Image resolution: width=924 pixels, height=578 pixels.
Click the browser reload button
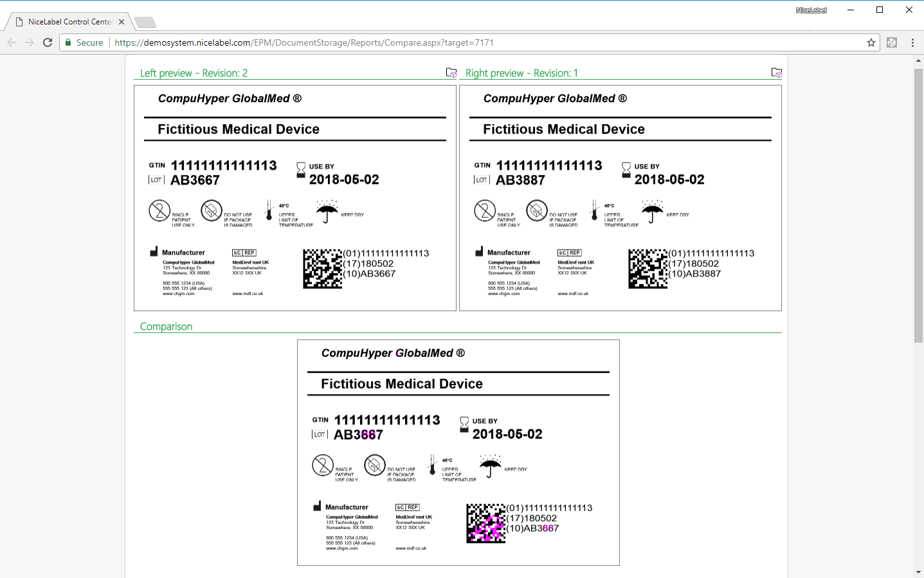point(47,42)
